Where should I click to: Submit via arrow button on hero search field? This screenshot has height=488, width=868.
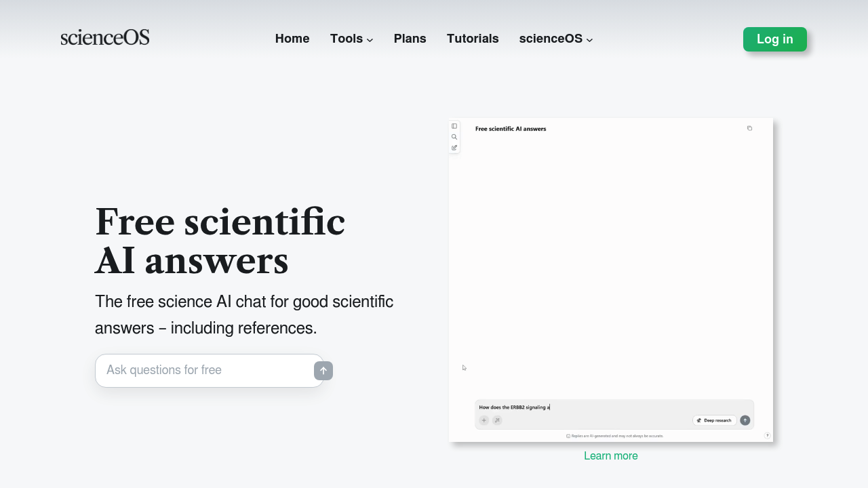pyautogui.click(x=323, y=371)
